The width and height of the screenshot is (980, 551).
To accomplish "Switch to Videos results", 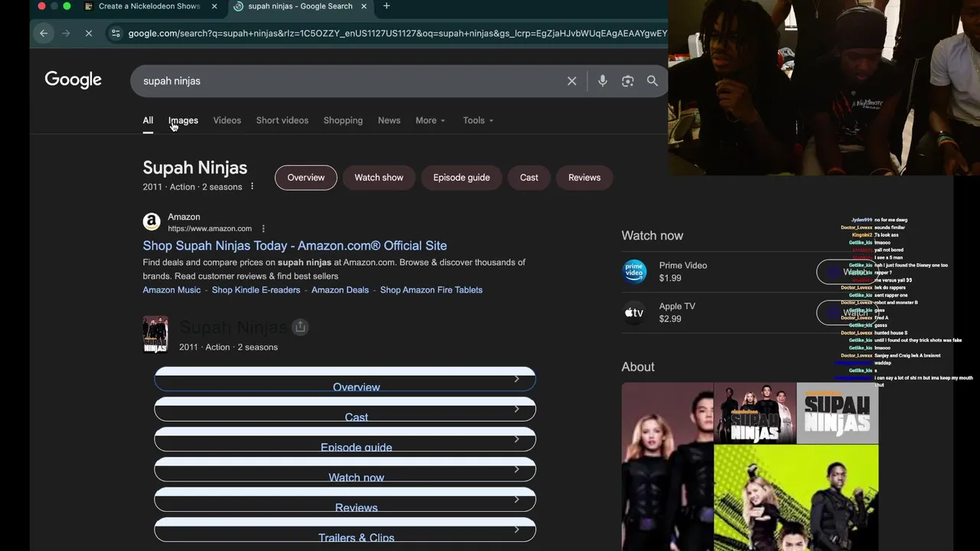I will pyautogui.click(x=227, y=120).
